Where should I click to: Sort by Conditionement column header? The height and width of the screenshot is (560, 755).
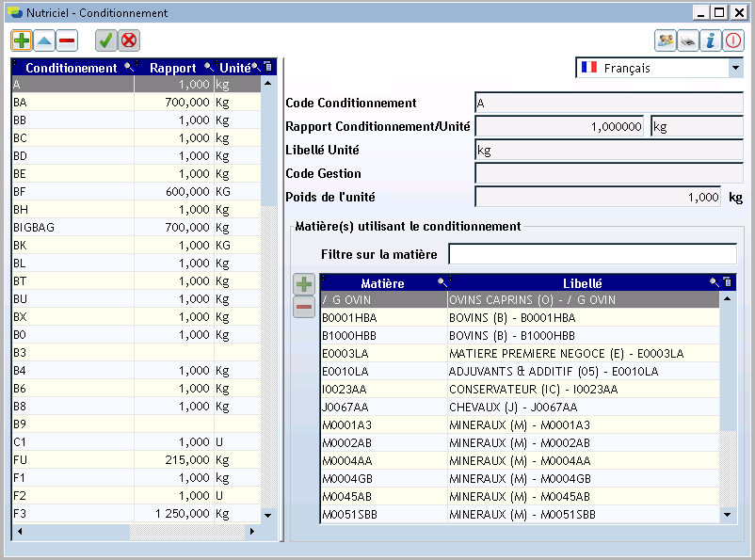(72, 68)
